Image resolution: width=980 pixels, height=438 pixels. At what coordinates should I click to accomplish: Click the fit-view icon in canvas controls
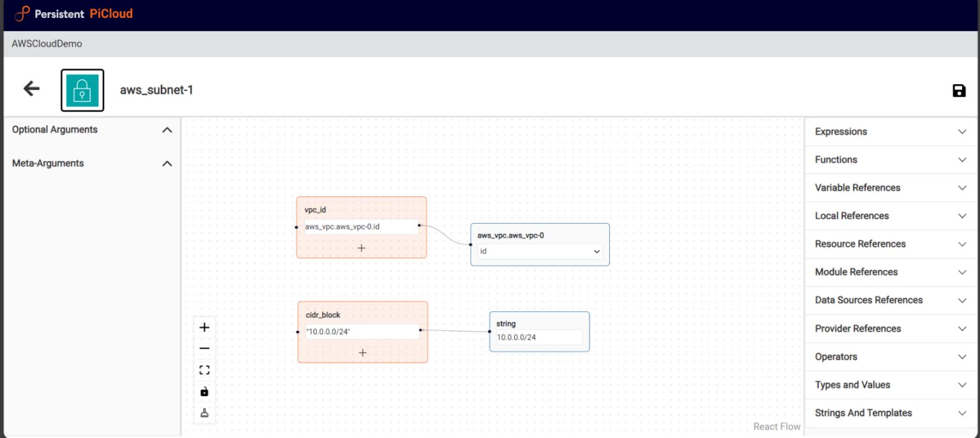(x=204, y=369)
